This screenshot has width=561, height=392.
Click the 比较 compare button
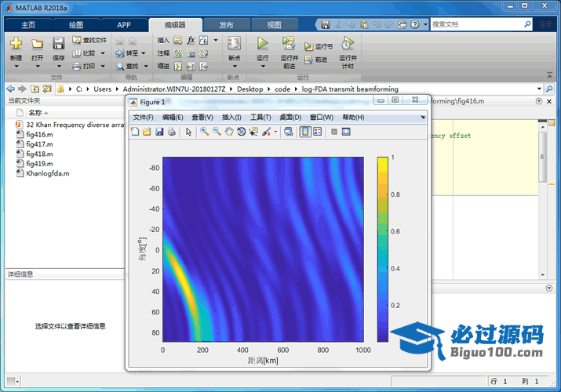coord(84,53)
